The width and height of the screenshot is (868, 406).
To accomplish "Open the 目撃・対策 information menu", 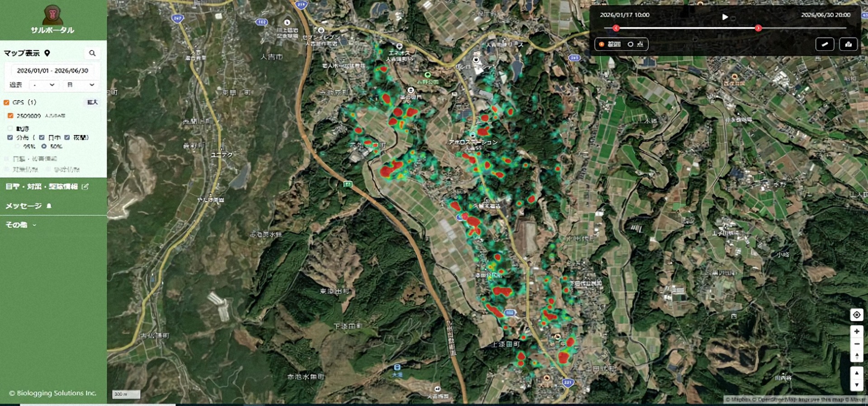I will pyautogui.click(x=42, y=187).
